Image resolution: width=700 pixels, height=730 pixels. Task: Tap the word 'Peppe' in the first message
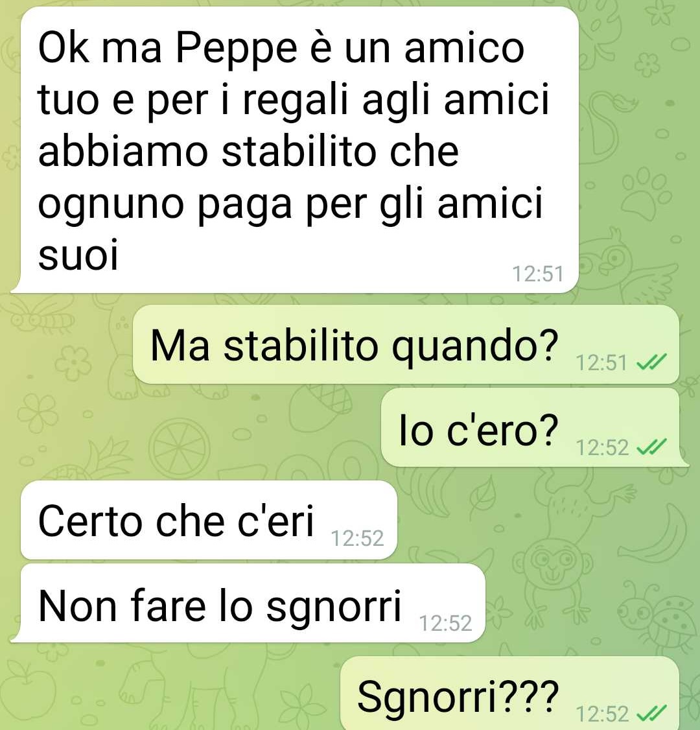click(236, 51)
